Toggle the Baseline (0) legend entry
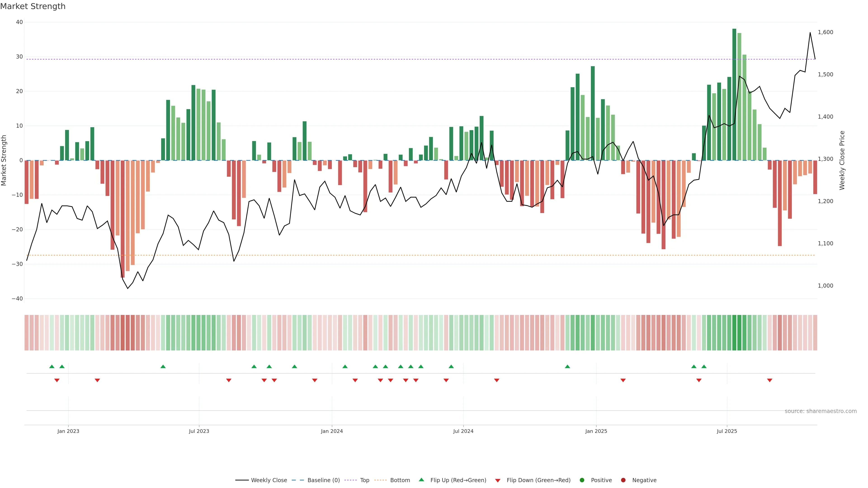Screen dimensions: 868x488 tap(323, 480)
